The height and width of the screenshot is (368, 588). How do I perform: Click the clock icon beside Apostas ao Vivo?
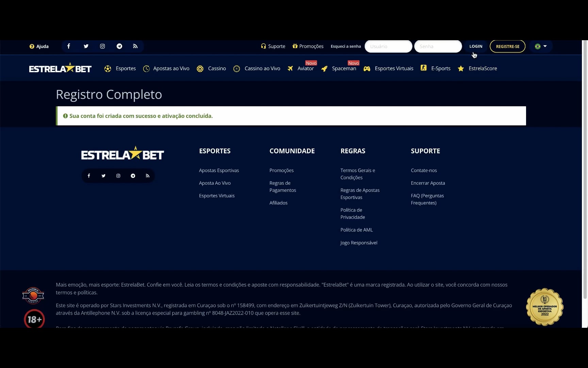tap(146, 69)
